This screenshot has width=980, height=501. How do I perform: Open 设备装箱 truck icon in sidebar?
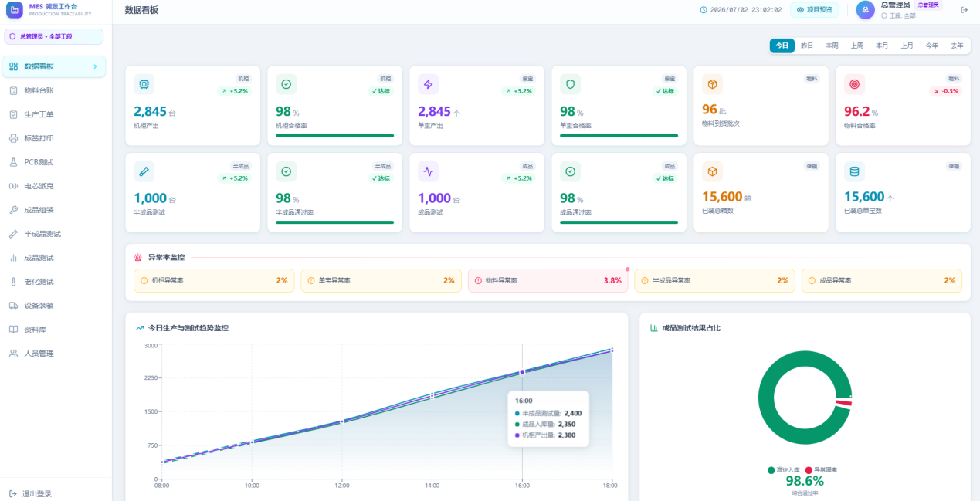[13, 306]
